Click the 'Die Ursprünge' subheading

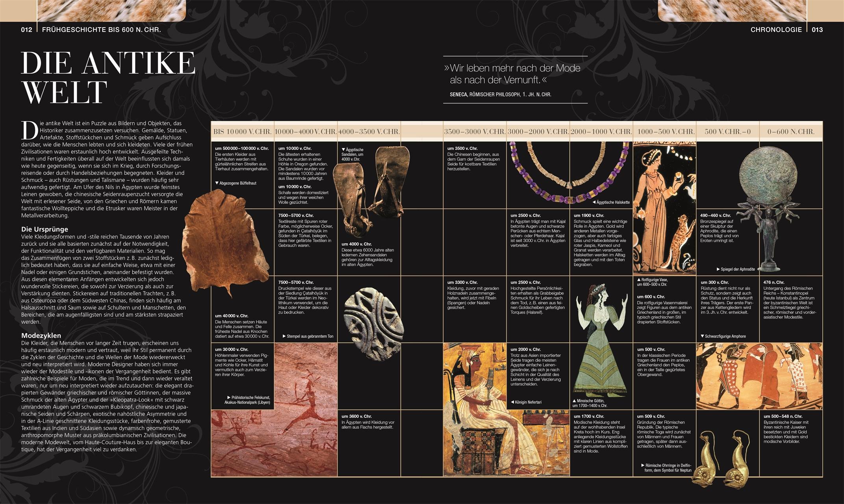(45, 229)
